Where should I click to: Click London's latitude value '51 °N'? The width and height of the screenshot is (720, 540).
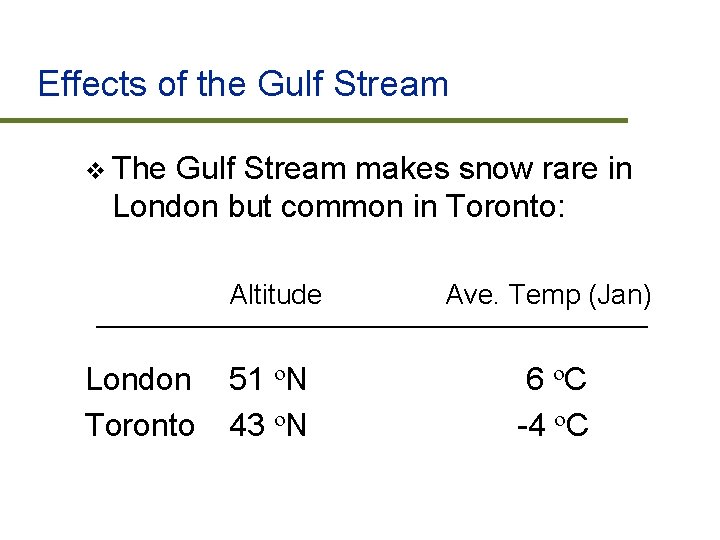point(268,380)
